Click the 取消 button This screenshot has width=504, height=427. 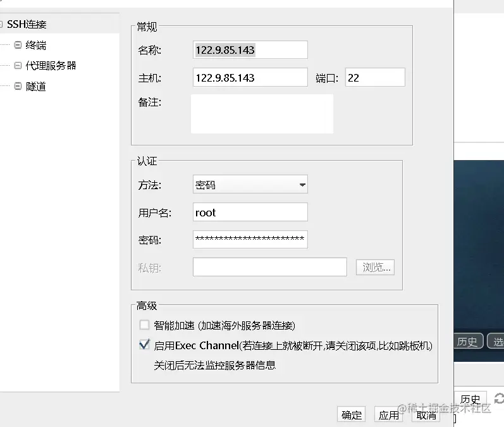[x=426, y=415]
